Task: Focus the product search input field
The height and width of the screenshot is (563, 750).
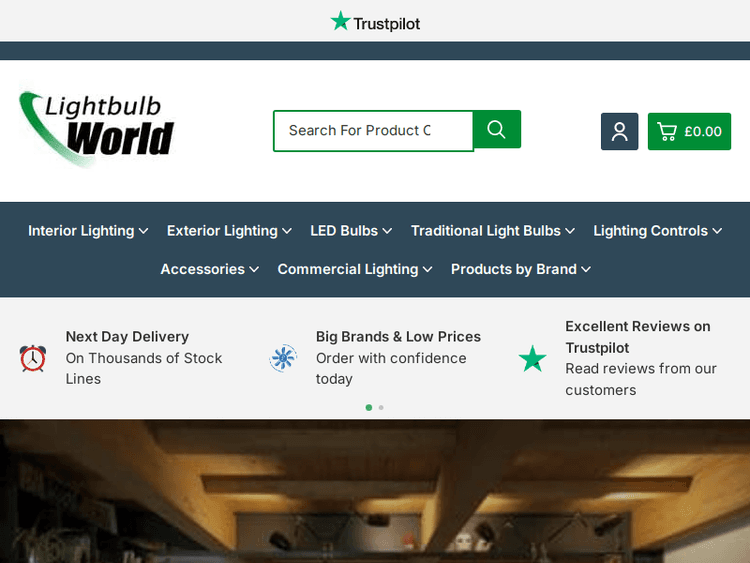Action: pos(373,131)
